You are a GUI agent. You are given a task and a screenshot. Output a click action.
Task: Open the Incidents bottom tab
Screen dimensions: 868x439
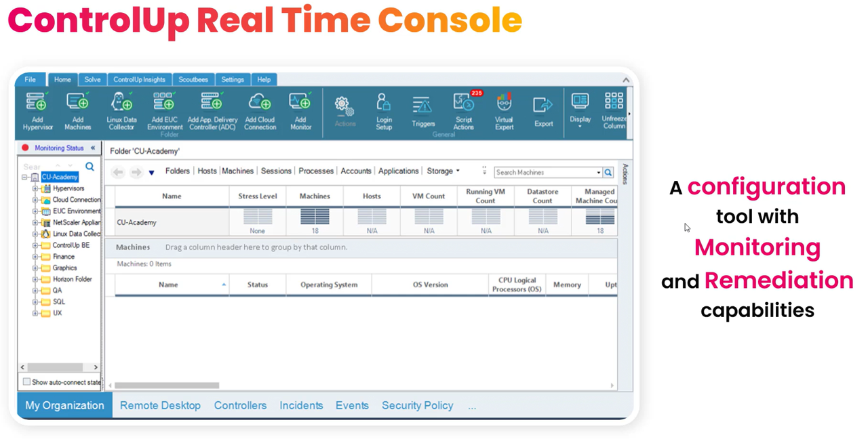(x=301, y=405)
